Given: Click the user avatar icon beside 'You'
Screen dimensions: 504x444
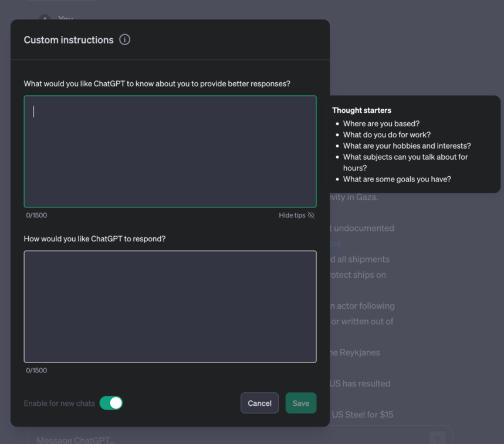Looking at the screenshot, I should [45, 17].
